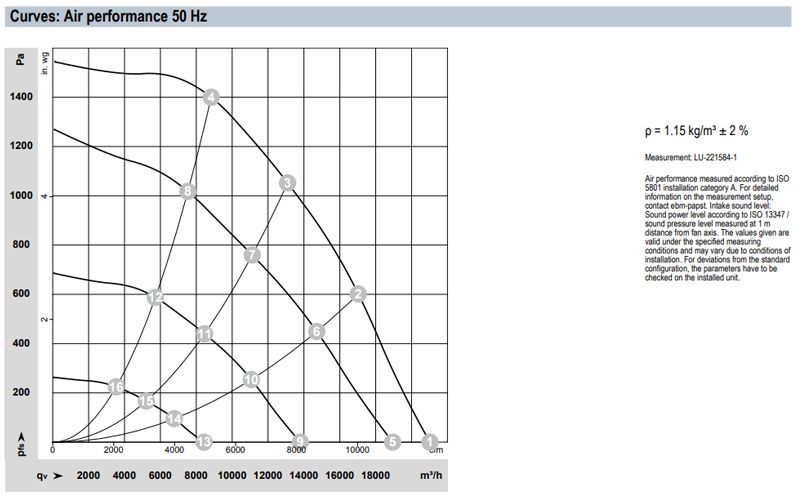
Task: Select marker 13 on the horizontal axis
Action: pos(204,441)
